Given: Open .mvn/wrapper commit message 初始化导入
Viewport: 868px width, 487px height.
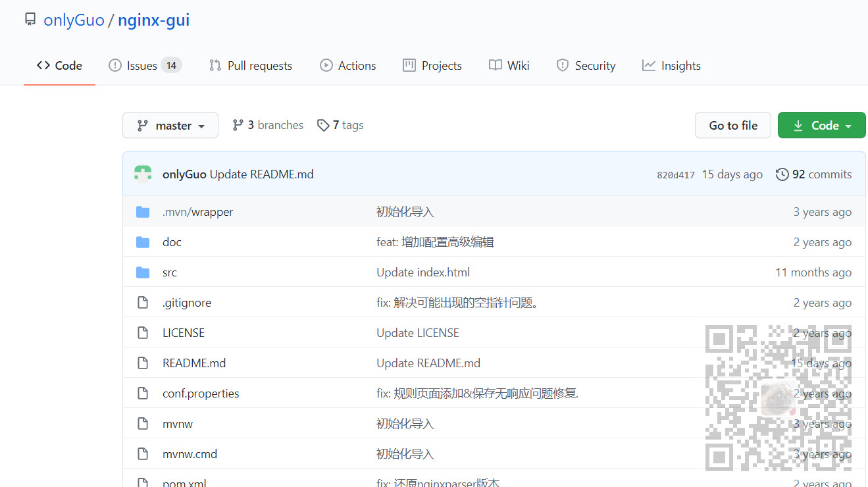Looking at the screenshot, I should [405, 212].
